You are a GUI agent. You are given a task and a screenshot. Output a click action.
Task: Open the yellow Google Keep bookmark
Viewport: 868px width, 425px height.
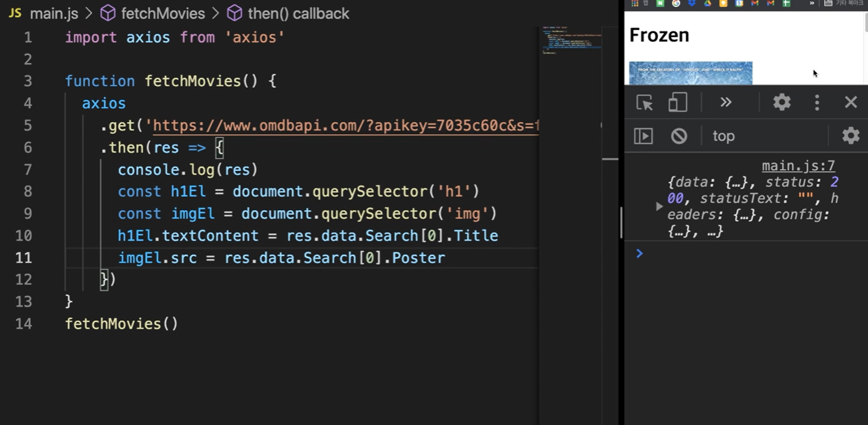(723, 3)
